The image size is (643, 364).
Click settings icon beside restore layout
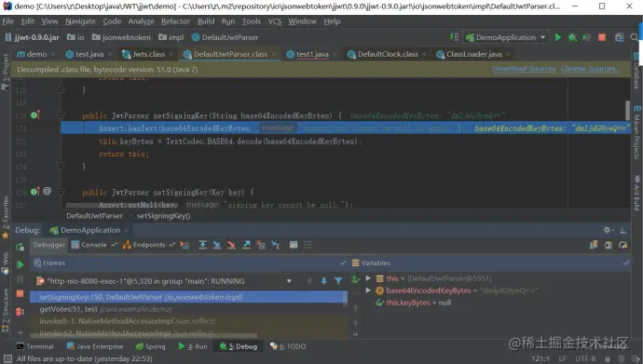coord(609,245)
